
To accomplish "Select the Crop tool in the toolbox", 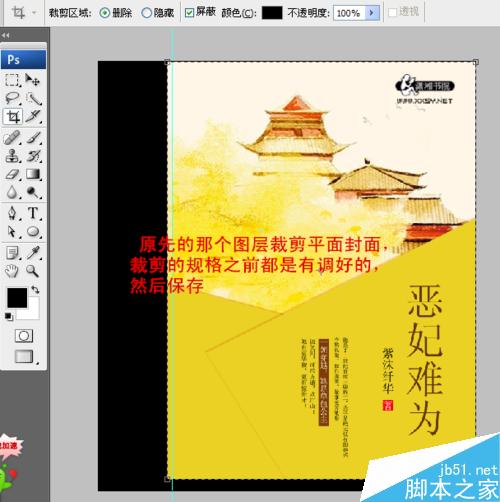I will click(x=13, y=117).
